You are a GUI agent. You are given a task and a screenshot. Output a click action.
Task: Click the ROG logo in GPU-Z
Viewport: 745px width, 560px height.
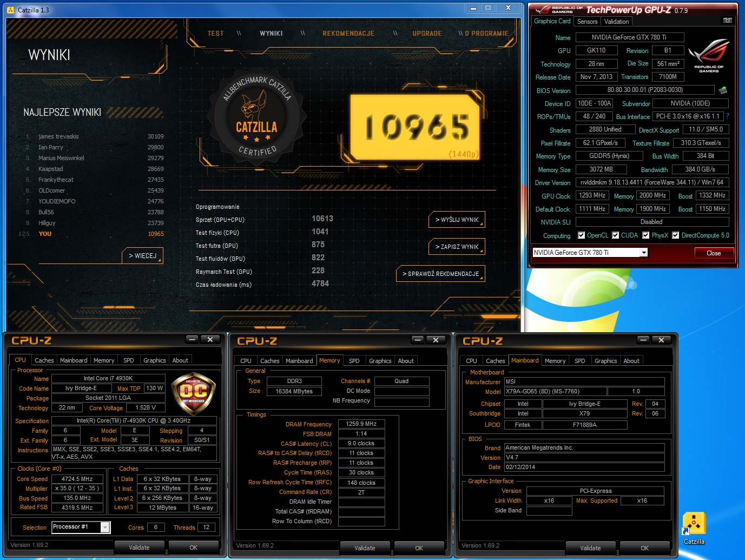709,56
